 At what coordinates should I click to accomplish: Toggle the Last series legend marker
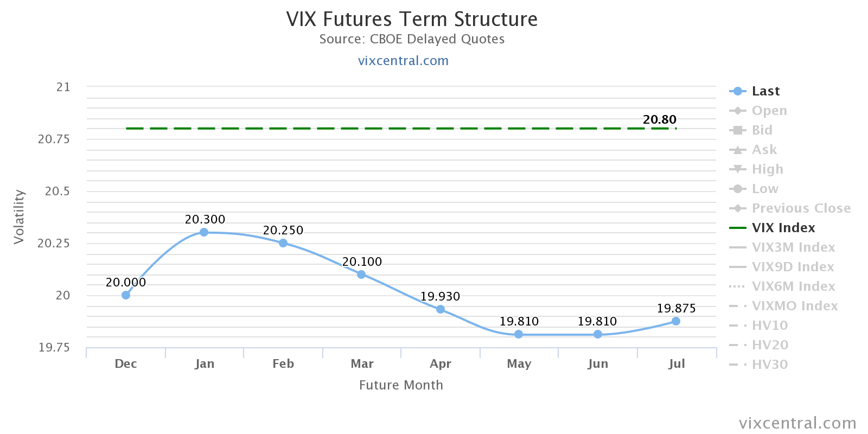click(737, 91)
